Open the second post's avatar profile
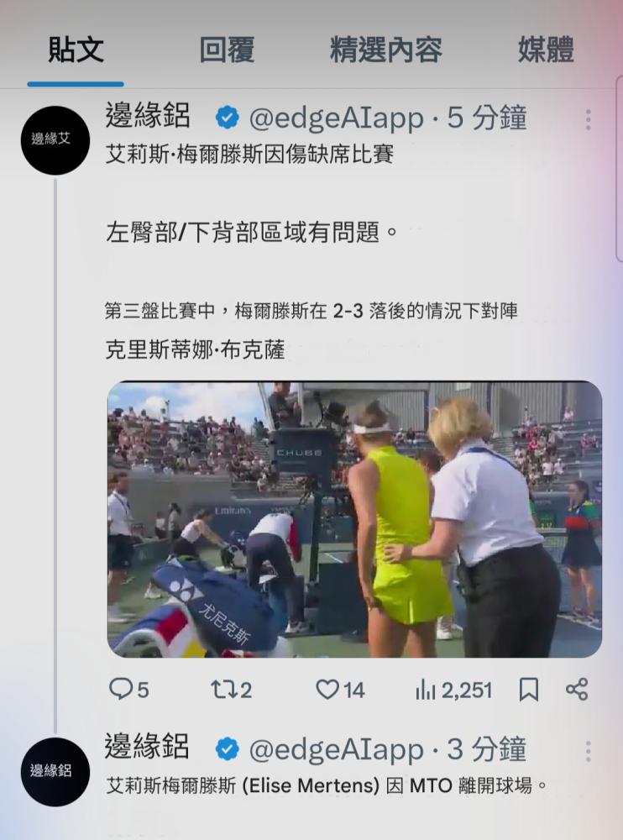The image size is (623, 840). (x=55, y=771)
